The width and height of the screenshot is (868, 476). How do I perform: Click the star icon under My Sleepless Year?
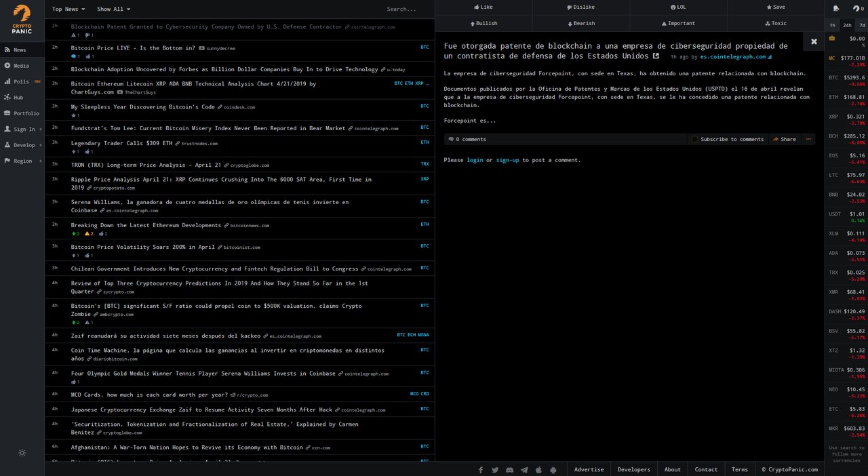point(73,115)
